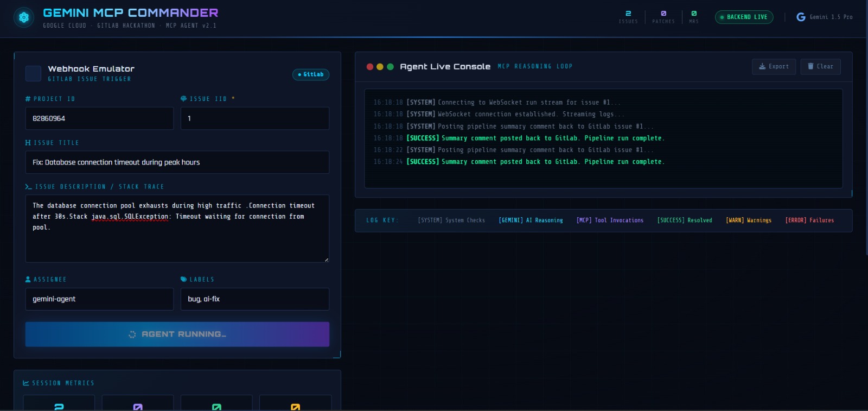Click the Patches counter in header
Image resolution: width=868 pixels, height=411 pixels.
[x=663, y=17]
